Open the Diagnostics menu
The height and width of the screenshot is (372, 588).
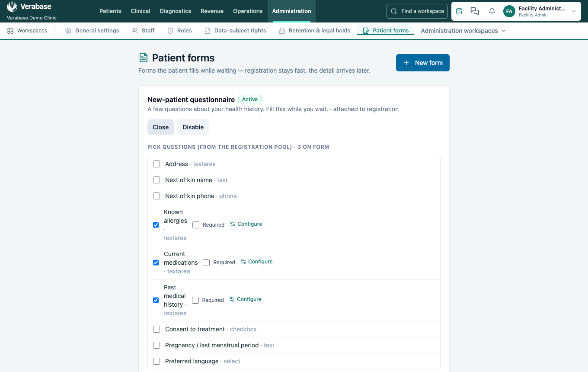175,11
